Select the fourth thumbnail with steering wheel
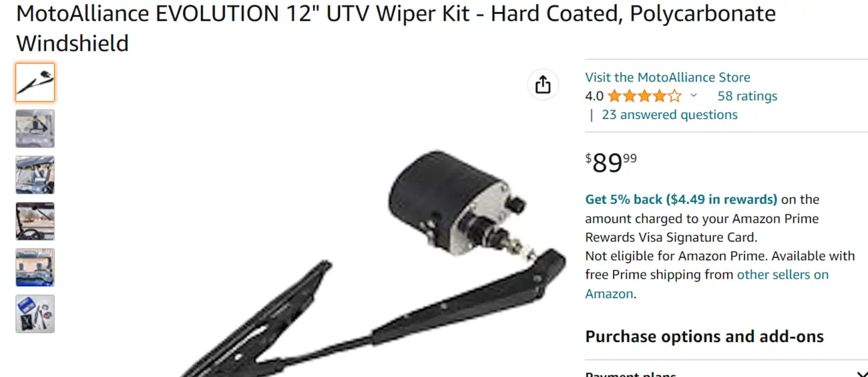Screen dimensions: 868x377 [35, 221]
